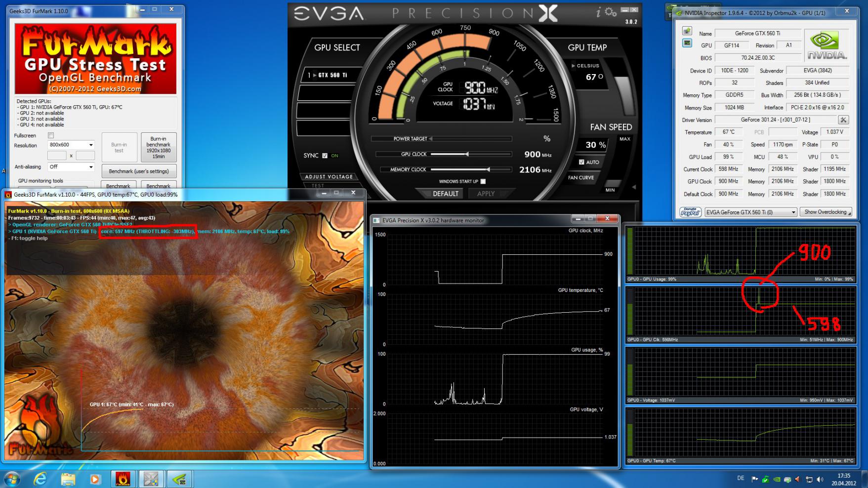Click BIOS value 70.24.2E.00.3C
Image resolution: width=868 pixels, height=488 pixels.
tap(758, 58)
